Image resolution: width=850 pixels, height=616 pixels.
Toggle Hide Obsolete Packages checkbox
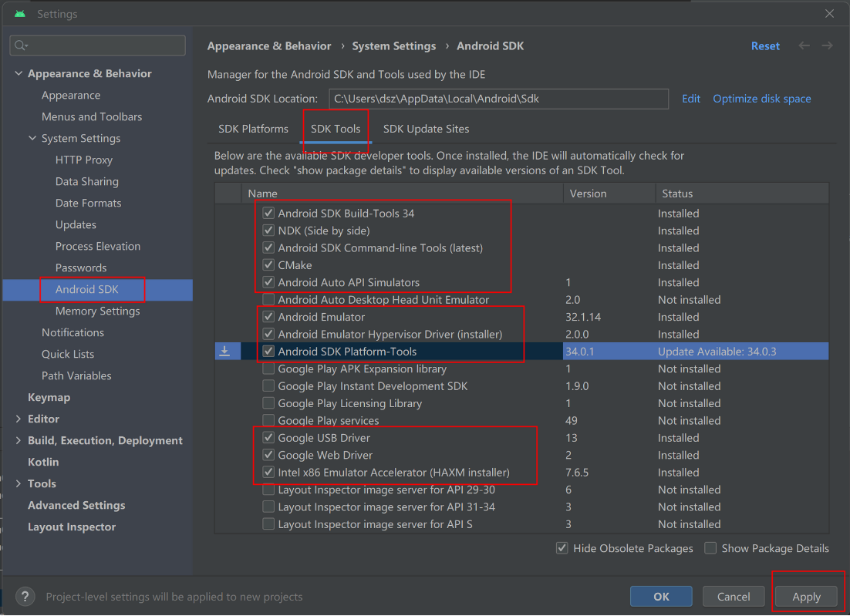tap(562, 548)
